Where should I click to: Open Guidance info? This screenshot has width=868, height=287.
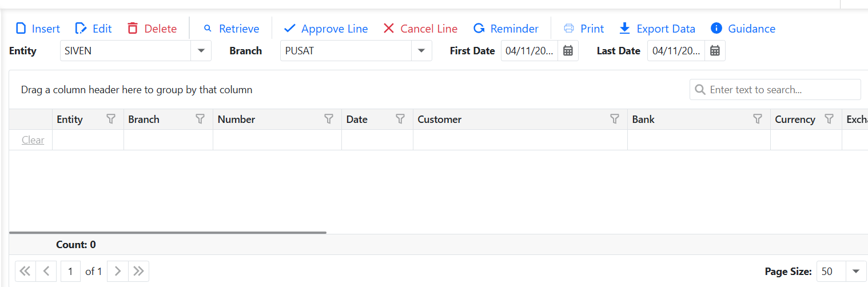pyautogui.click(x=743, y=29)
